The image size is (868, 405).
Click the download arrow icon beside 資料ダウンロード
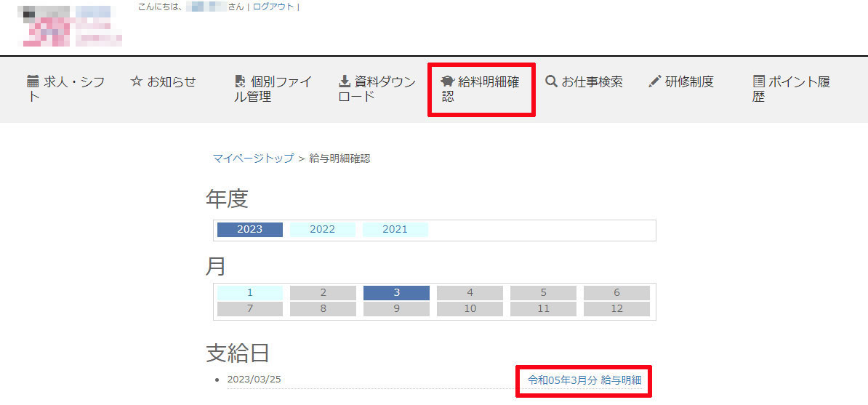click(x=345, y=81)
